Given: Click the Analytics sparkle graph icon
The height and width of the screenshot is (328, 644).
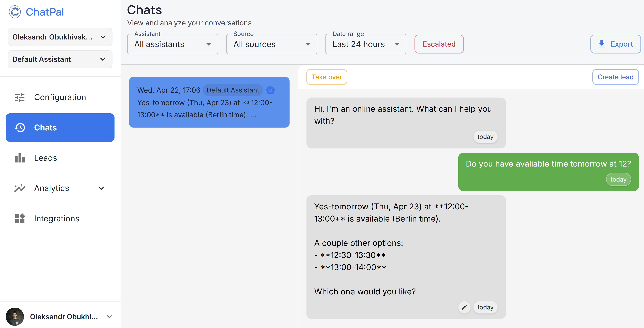Looking at the screenshot, I should [x=20, y=188].
